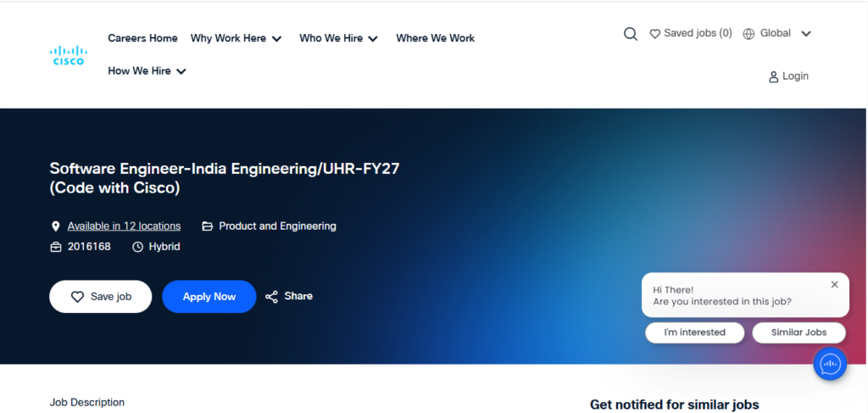This screenshot has height=413, width=868.
Task: Open Where We Work page
Action: (435, 38)
